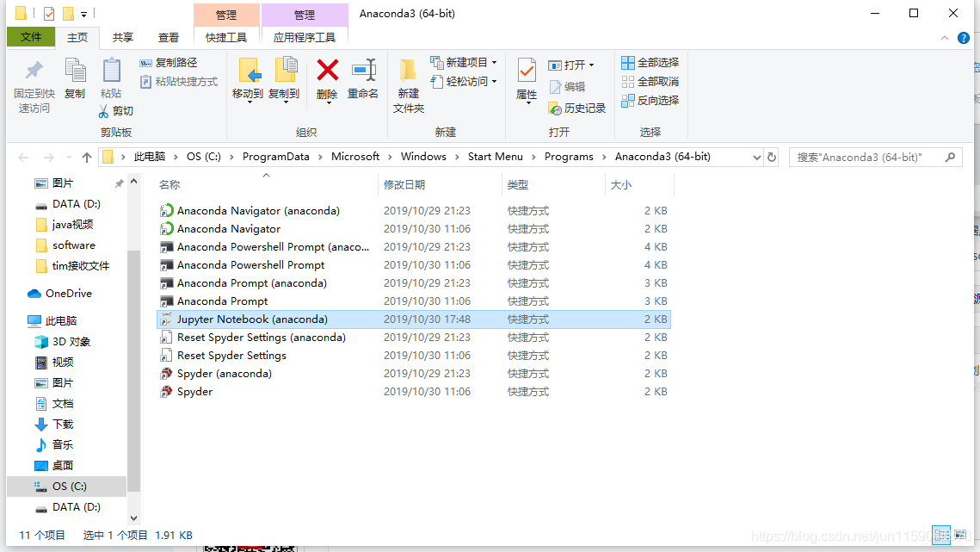
Task: Expand address bar history dropdown
Action: point(756,157)
